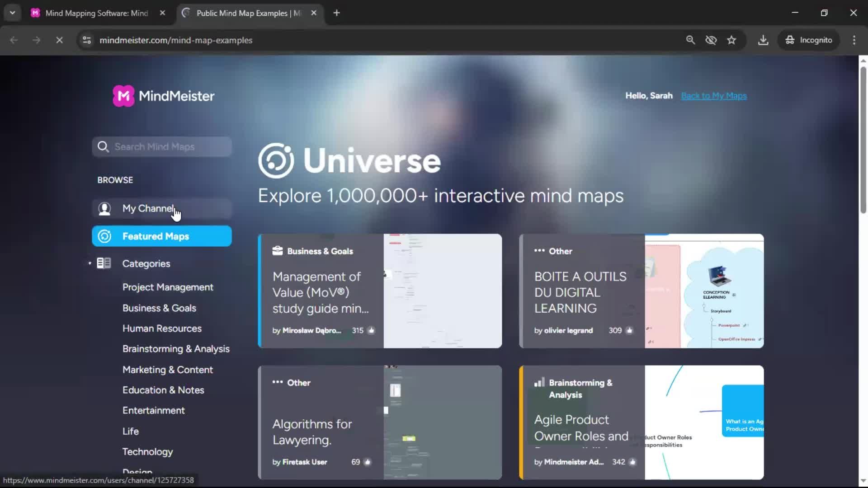
Task: Open the Life category
Action: (130, 431)
